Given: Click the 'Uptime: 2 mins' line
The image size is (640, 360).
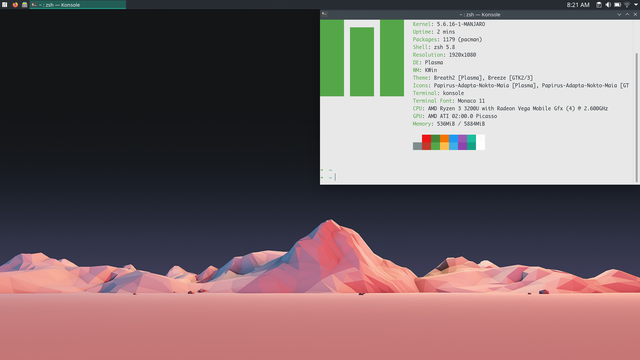Looking at the screenshot, I should (434, 32).
